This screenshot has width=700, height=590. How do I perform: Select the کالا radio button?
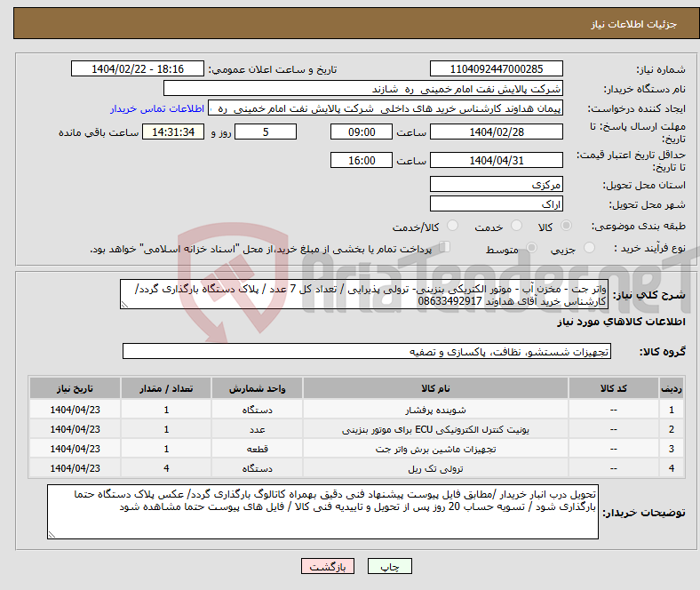coord(566,226)
